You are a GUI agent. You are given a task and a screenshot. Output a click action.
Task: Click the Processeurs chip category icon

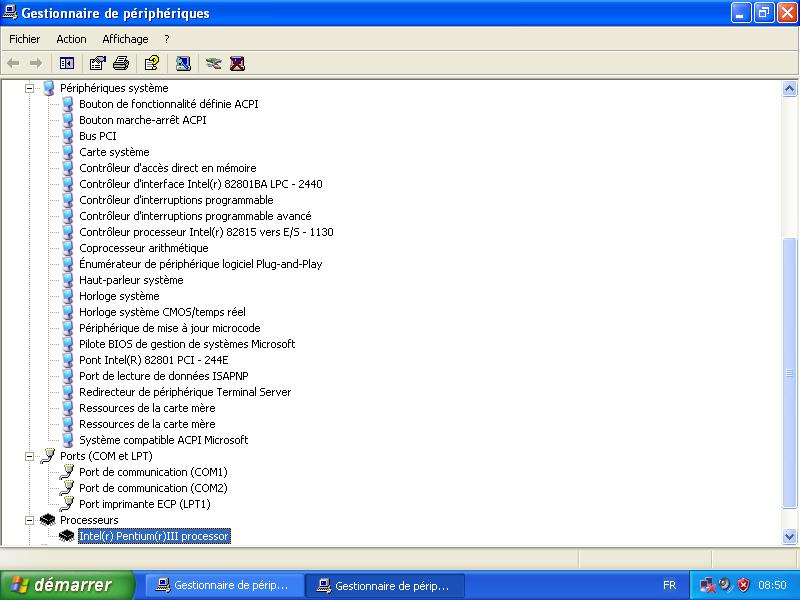pyautogui.click(x=47, y=520)
